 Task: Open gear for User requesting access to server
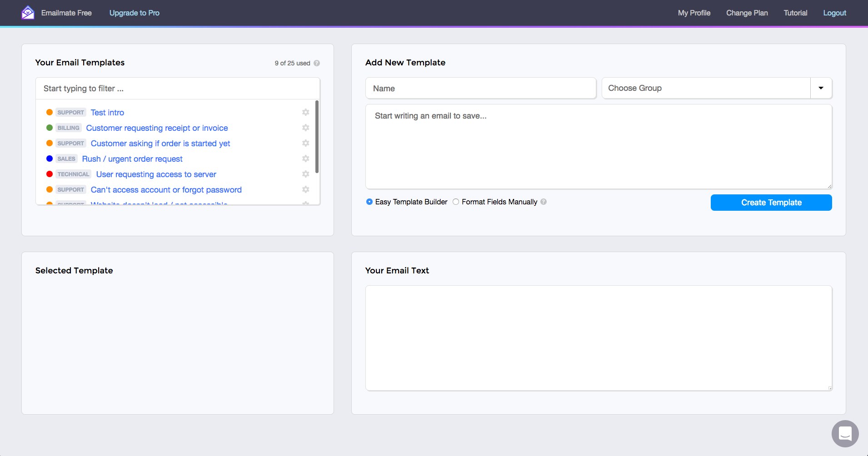click(306, 174)
